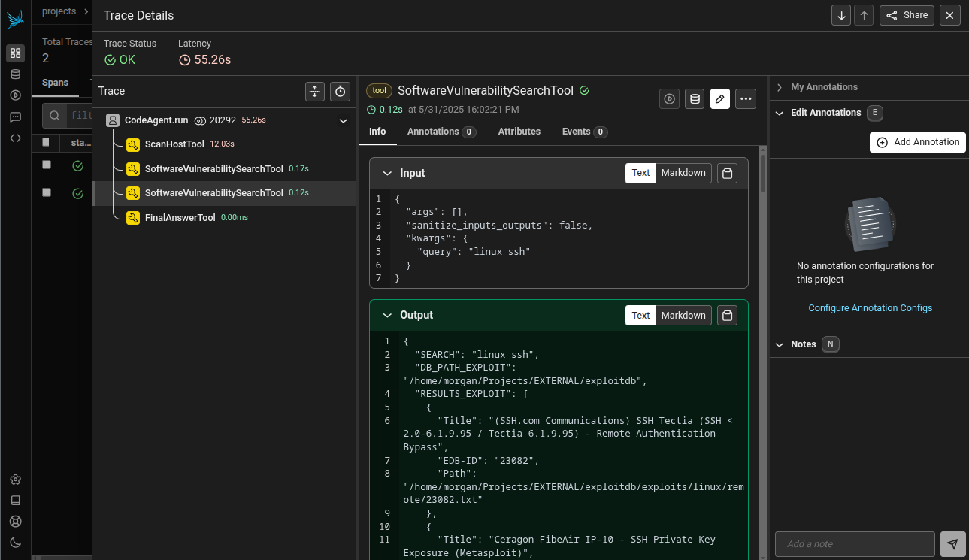Open the three-dots more options menu
The height and width of the screenshot is (560, 969).
[x=745, y=98]
